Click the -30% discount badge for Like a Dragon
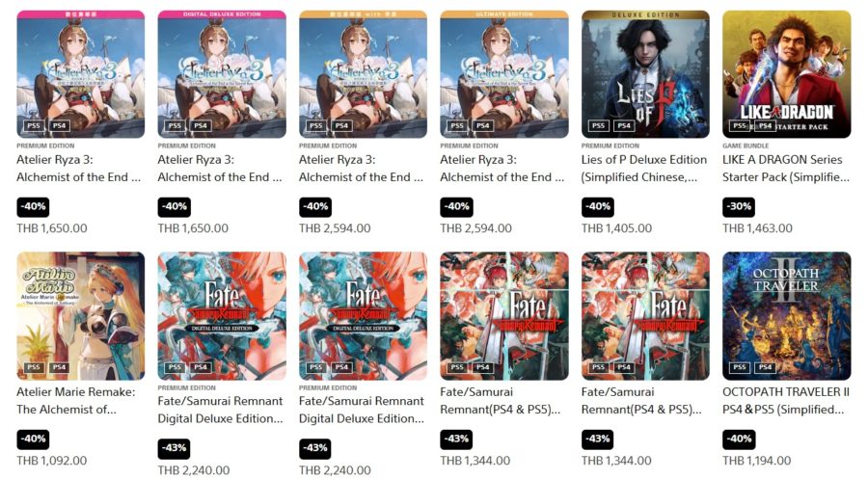This screenshot has height=479, width=868. tap(739, 207)
